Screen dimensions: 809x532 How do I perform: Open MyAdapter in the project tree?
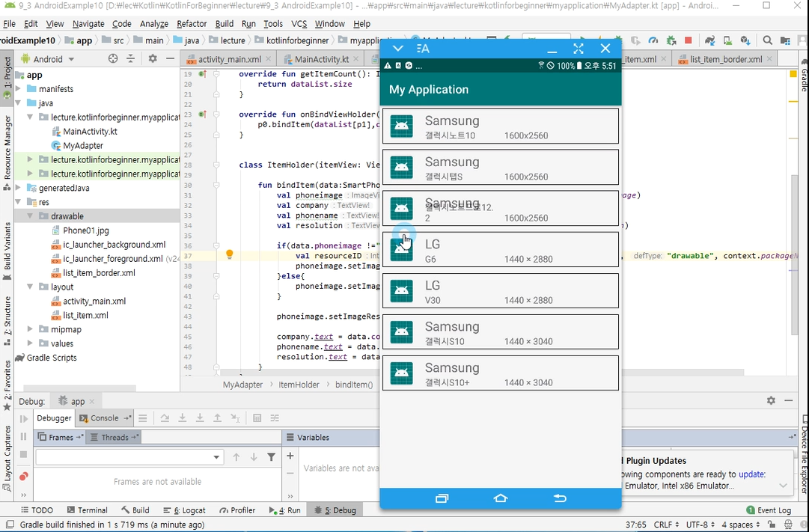[x=82, y=145]
